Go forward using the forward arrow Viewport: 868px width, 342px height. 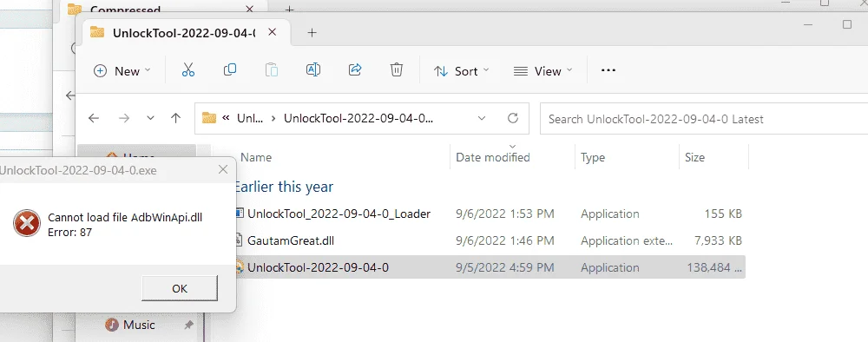(124, 118)
